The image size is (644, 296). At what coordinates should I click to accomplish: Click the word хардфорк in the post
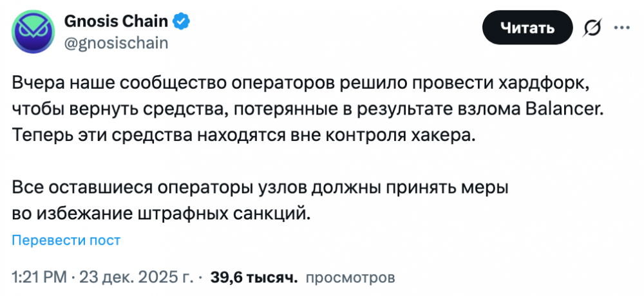pos(542,85)
